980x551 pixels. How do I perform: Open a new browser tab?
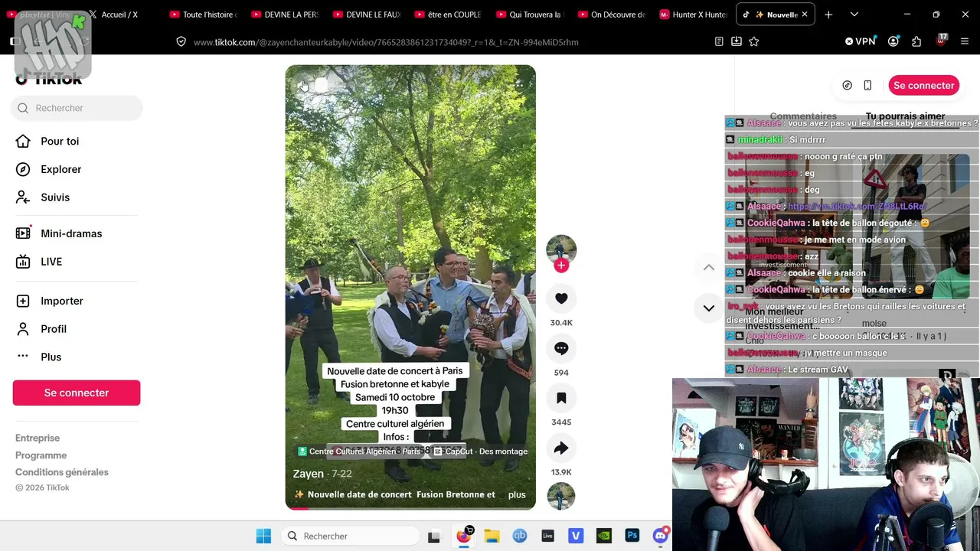pyautogui.click(x=828, y=15)
